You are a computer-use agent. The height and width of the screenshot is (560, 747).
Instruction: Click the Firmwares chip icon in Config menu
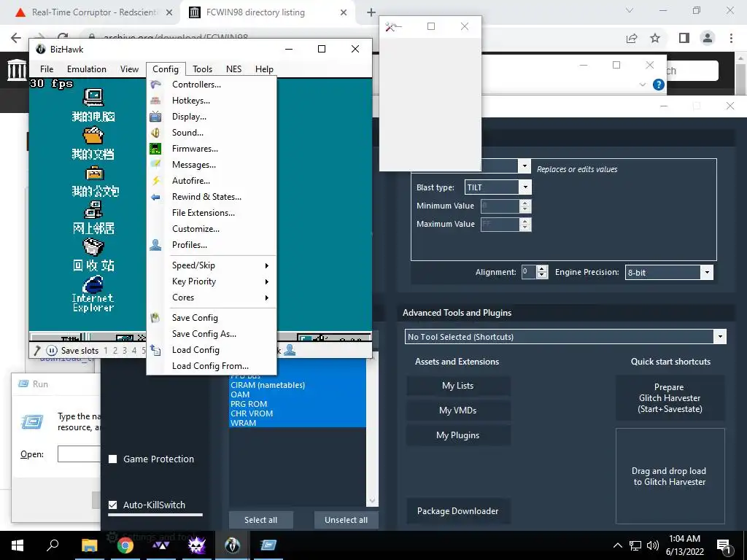click(155, 149)
